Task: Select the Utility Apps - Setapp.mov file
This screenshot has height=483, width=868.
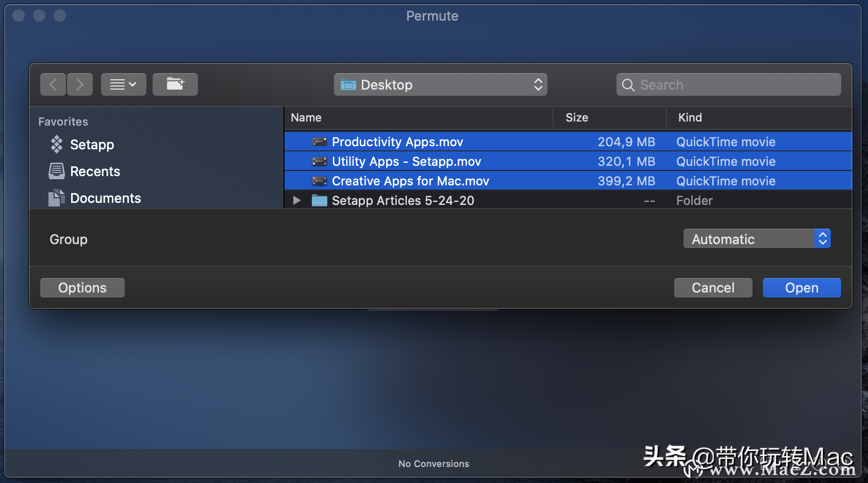Action: point(568,161)
